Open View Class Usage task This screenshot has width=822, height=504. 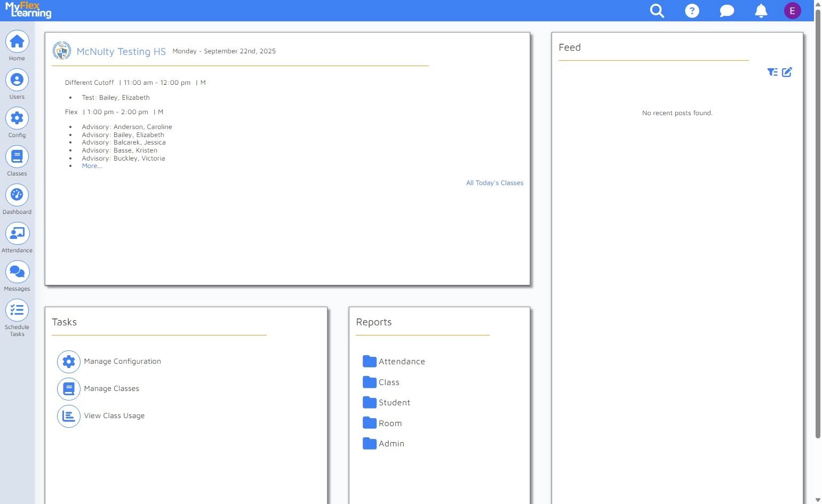114,416
